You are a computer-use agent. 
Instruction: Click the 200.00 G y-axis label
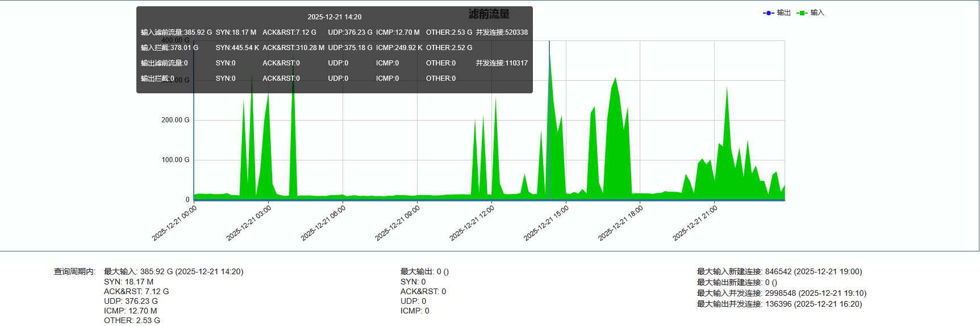[175, 120]
